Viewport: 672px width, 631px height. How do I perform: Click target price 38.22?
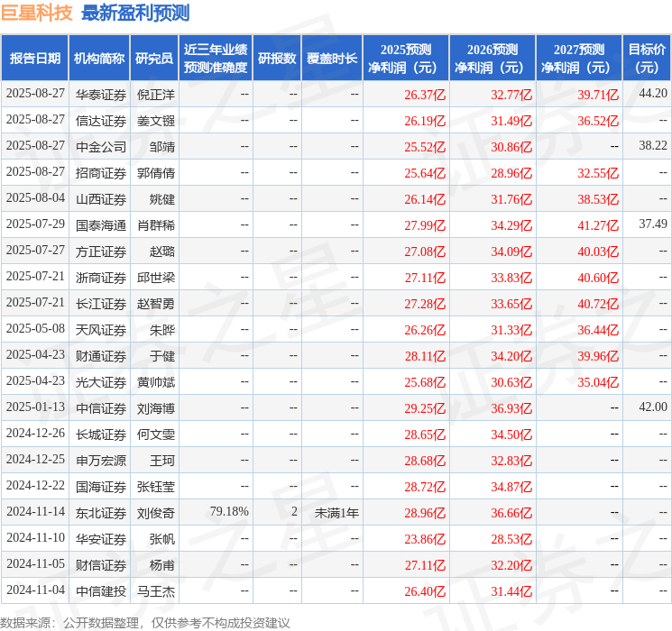tap(653, 146)
